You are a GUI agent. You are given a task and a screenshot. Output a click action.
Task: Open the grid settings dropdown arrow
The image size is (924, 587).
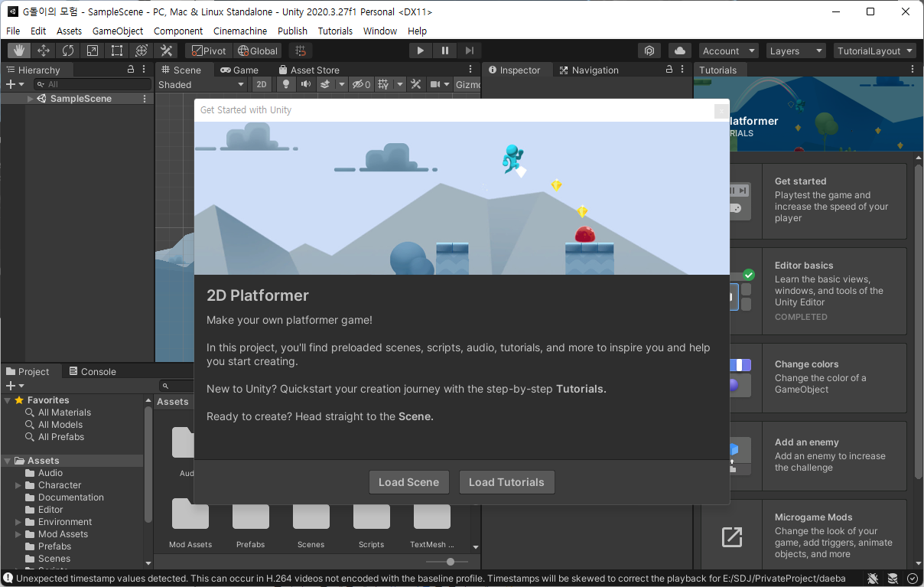coord(399,84)
